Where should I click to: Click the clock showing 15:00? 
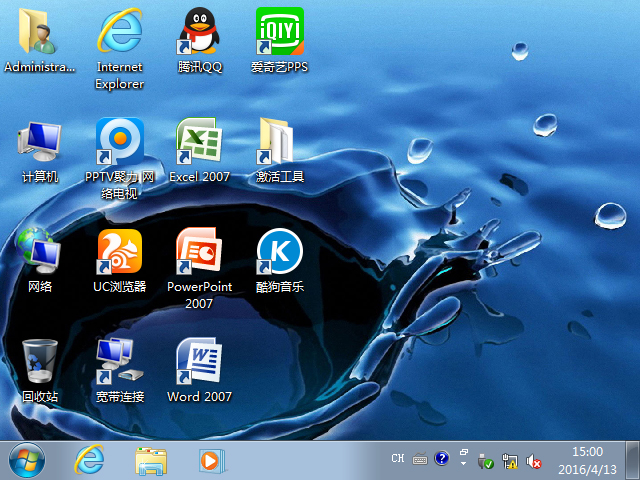tap(587, 451)
